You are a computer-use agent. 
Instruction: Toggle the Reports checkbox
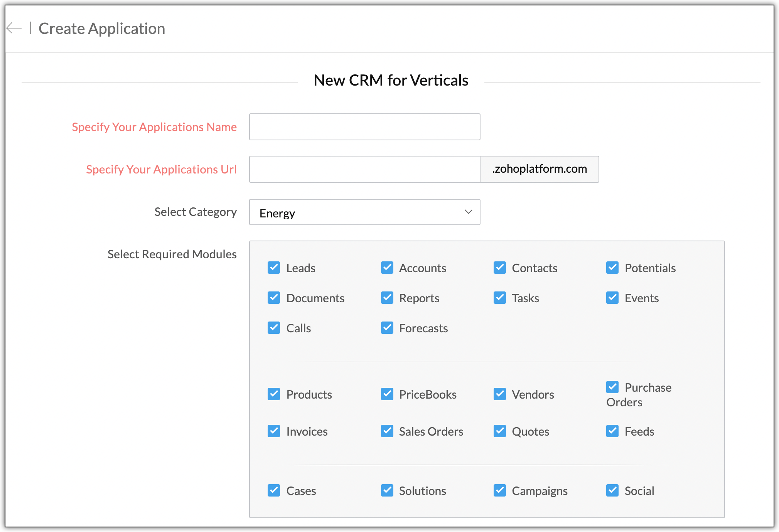click(x=387, y=298)
